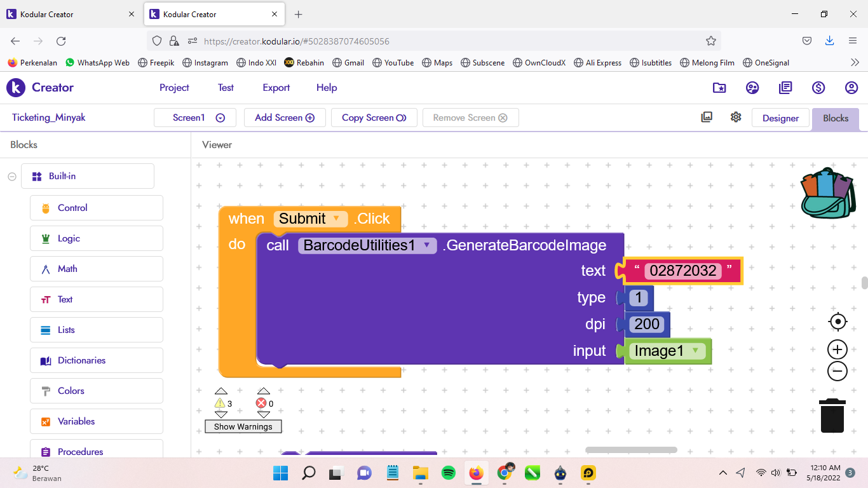Click the trash can in workspace
The width and height of the screenshot is (868, 488).
(x=832, y=416)
